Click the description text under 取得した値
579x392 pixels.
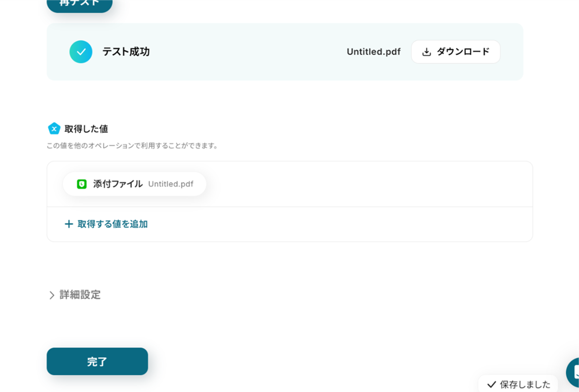coord(132,146)
